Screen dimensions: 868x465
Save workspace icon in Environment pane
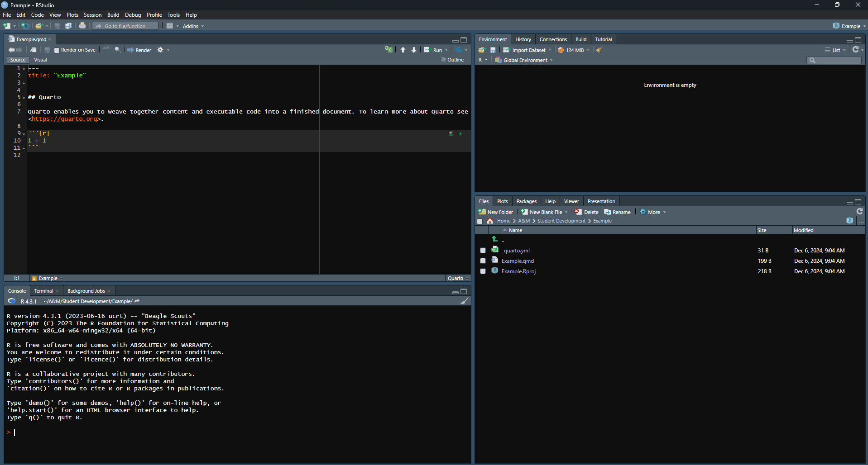point(493,50)
